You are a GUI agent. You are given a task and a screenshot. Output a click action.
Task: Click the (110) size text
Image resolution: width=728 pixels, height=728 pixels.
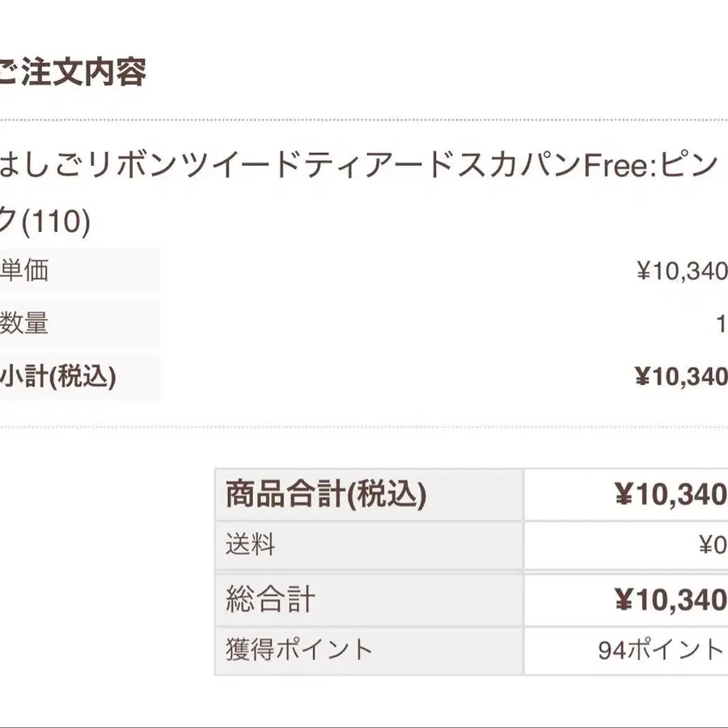click(x=55, y=221)
